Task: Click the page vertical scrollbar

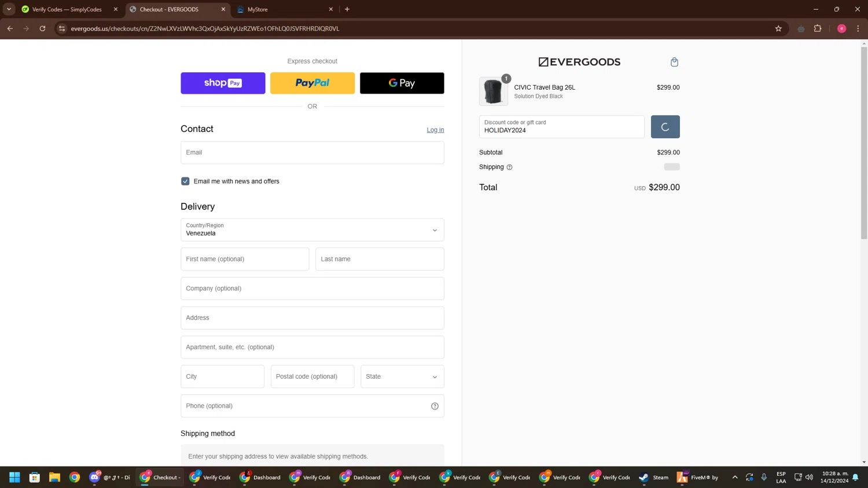Action: click(x=864, y=142)
